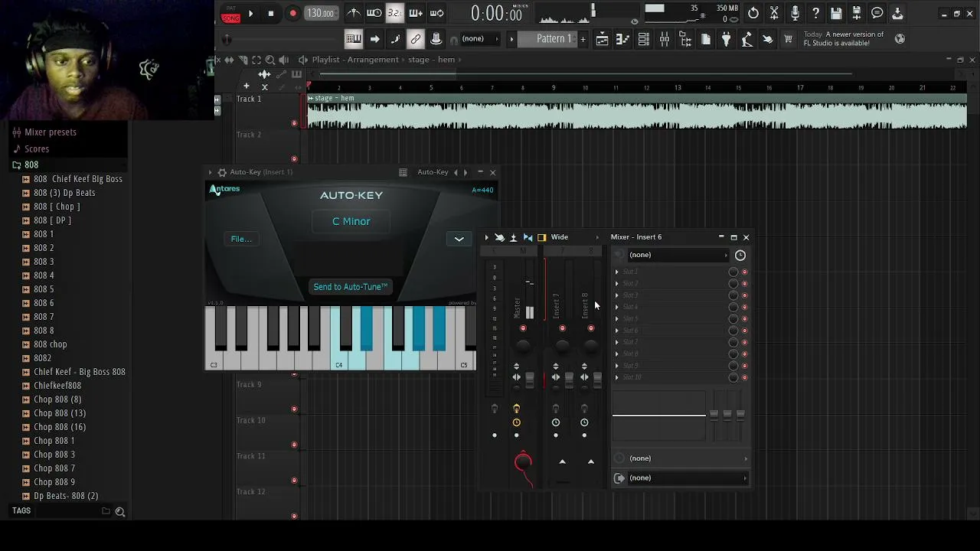Click the zoom magnifier tool in Playlist
Image resolution: width=980 pixels, height=551 pixels.
(270, 60)
